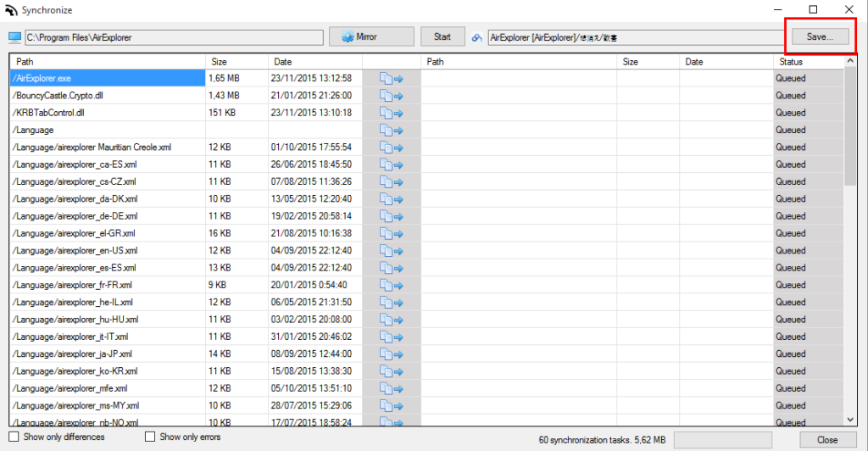The image size is (868, 451).
Task: Click the copy icon for airexplorer_ms-MY.xml
Action: point(392,405)
